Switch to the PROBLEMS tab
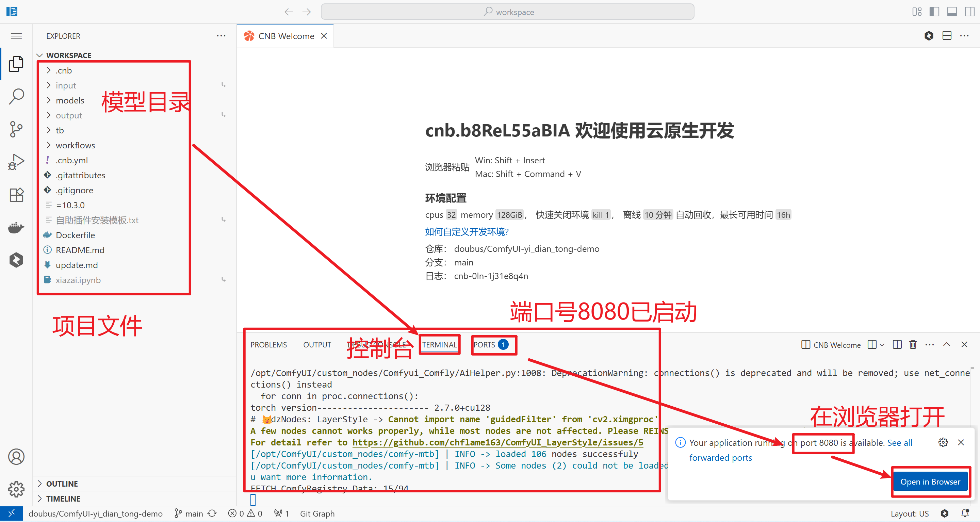The height and width of the screenshot is (522, 980). pos(268,345)
